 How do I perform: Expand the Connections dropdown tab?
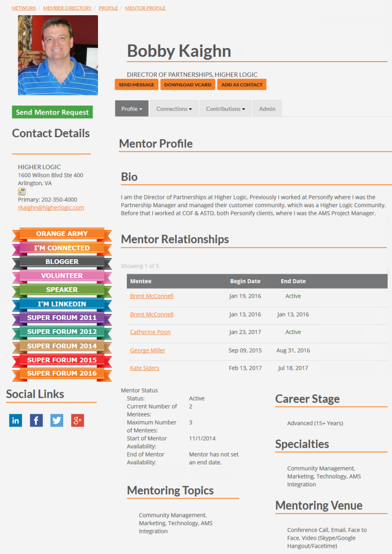(x=174, y=109)
